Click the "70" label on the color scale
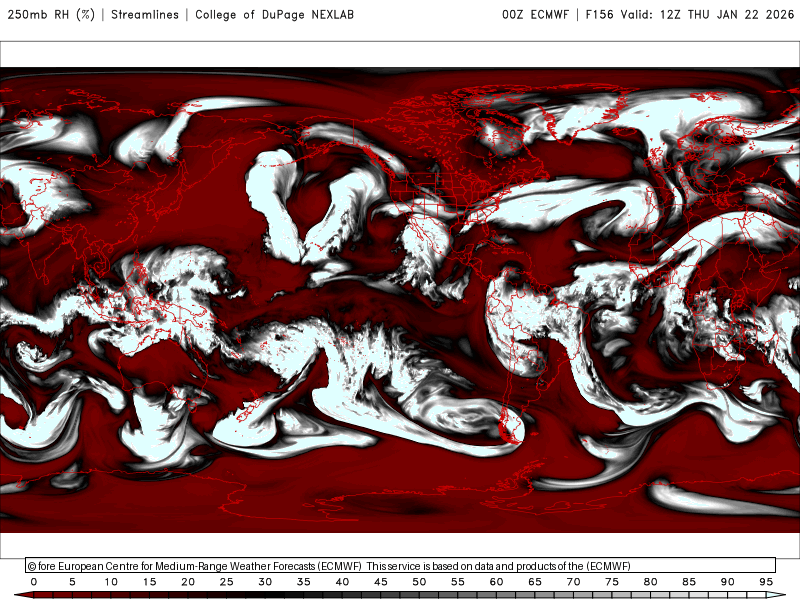 coord(573,582)
